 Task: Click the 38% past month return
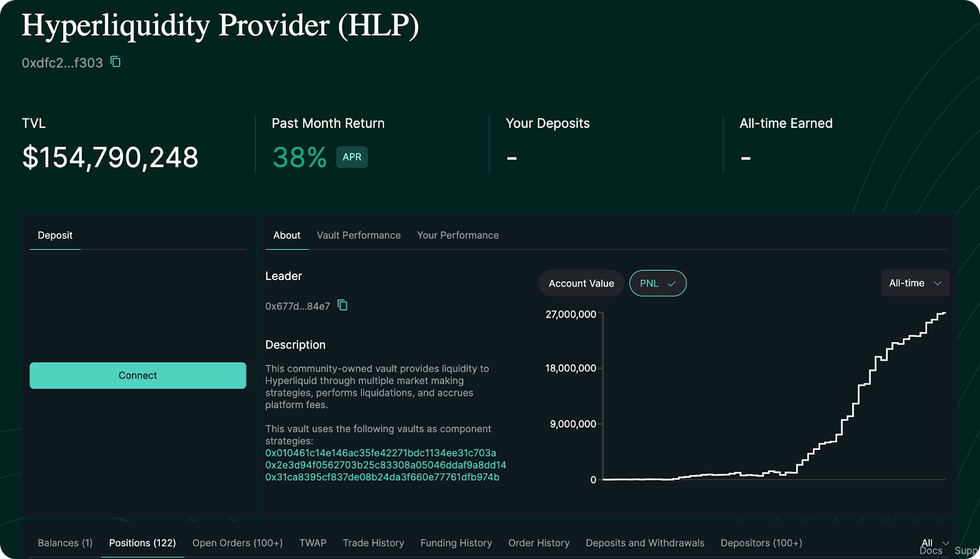[300, 158]
